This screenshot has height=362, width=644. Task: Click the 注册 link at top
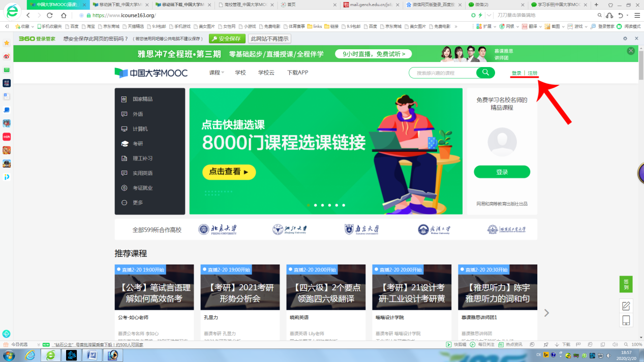[532, 73]
